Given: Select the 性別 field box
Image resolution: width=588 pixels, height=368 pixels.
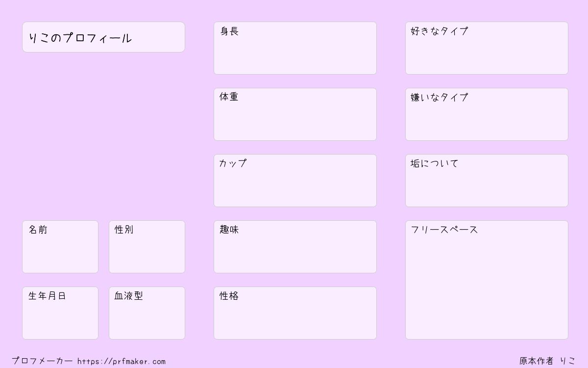Looking at the screenshot, I should [147, 247].
